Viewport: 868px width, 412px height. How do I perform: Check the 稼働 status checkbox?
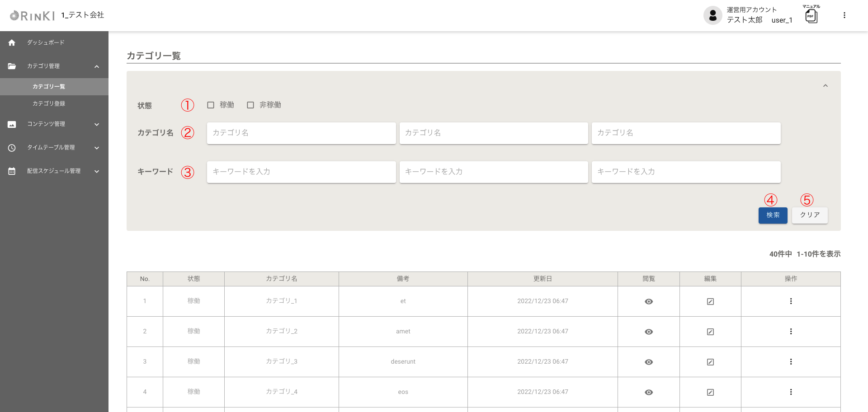pos(211,105)
